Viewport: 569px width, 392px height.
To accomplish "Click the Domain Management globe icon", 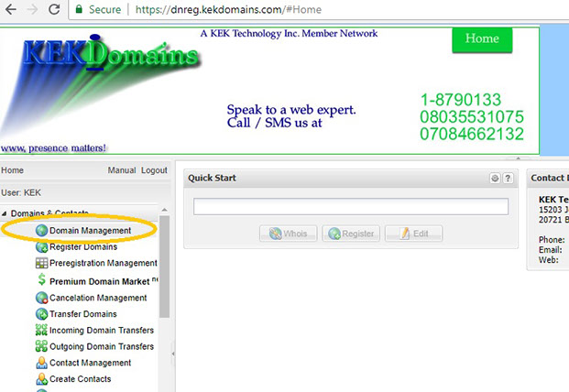I will pyautogui.click(x=41, y=231).
